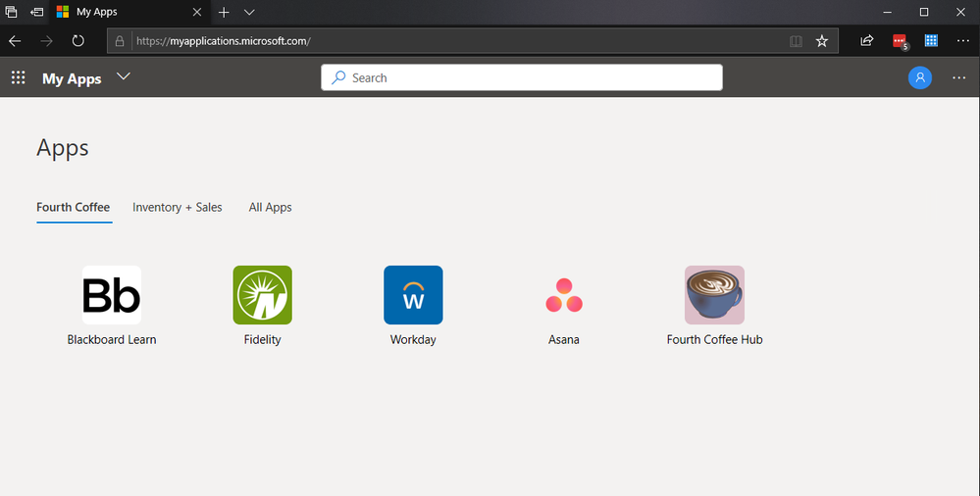The width and height of the screenshot is (980, 496).
Task: Switch to the All Apps tab
Action: (270, 208)
